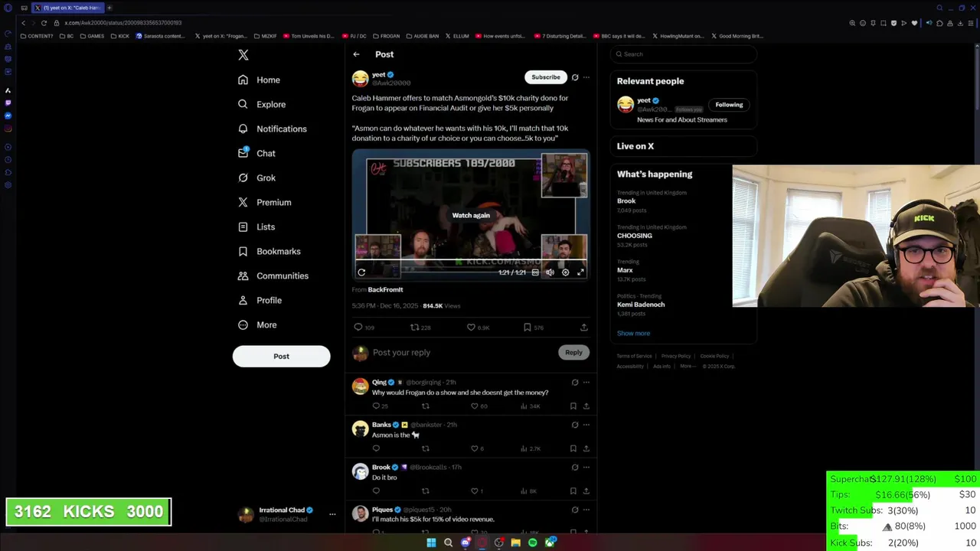This screenshot has width=980, height=551.
Task: Open a new browser tab with plus
Action: point(109,8)
